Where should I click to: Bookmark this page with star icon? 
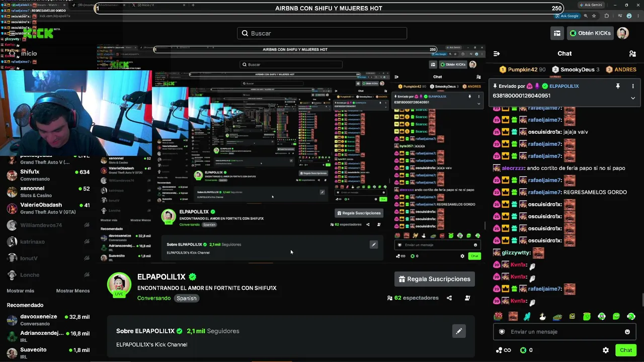coord(594,16)
